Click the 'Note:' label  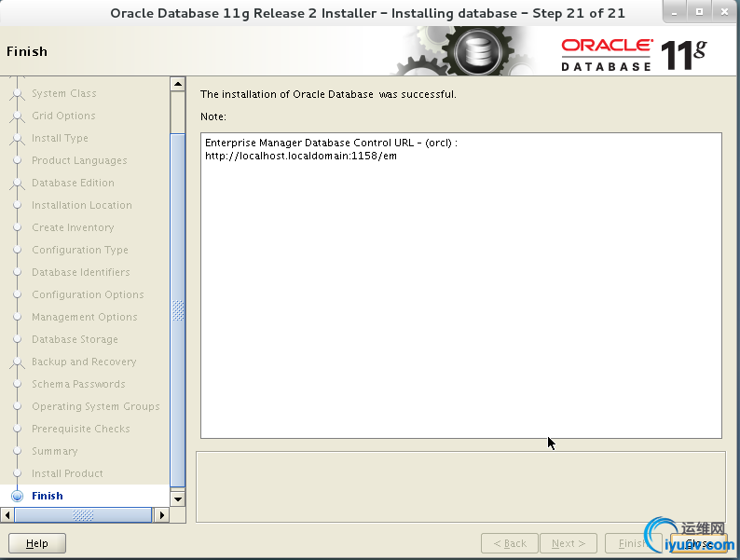[212, 116]
